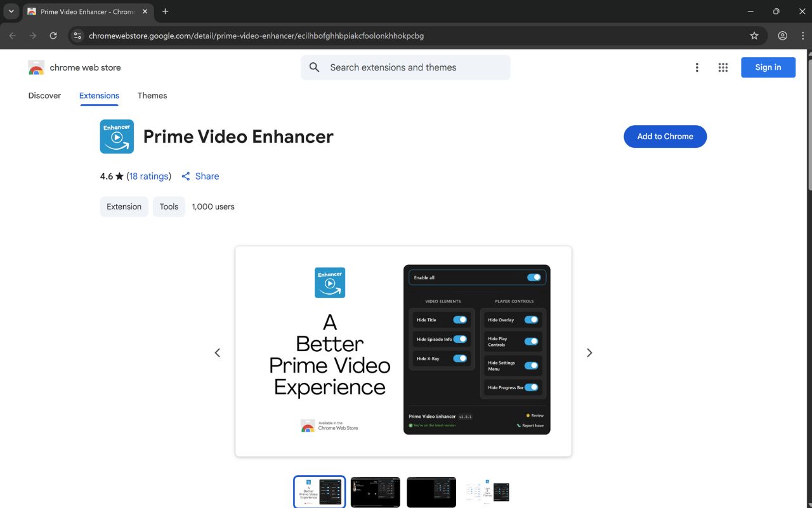Close the Prime Video Enhancer tab
The width and height of the screenshot is (812, 508).
[x=145, y=11]
